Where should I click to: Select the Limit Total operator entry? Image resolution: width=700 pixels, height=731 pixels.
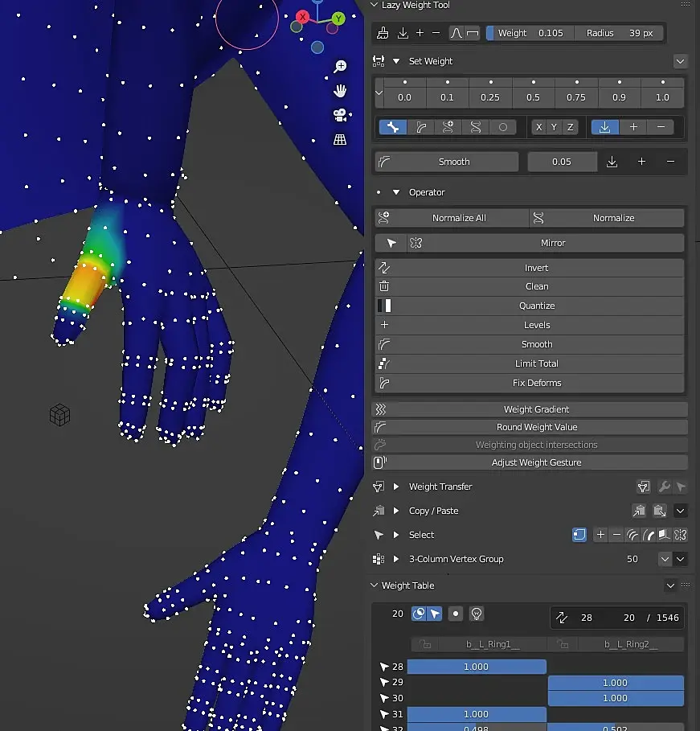coord(536,363)
